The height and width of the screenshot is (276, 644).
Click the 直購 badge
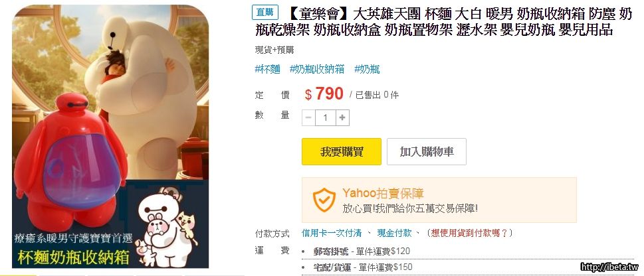(265, 13)
